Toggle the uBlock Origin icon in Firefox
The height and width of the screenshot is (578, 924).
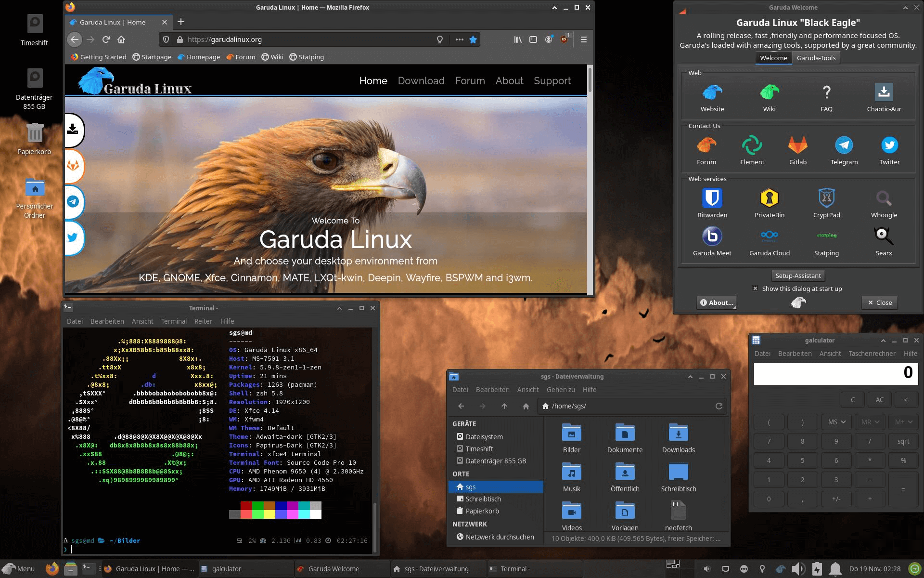[563, 39]
